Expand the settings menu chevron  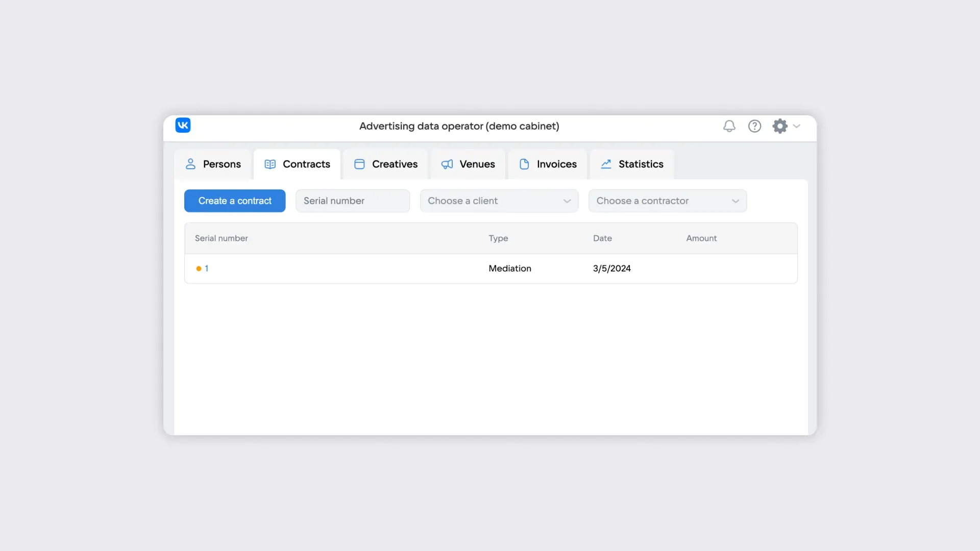tap(797, 126)
